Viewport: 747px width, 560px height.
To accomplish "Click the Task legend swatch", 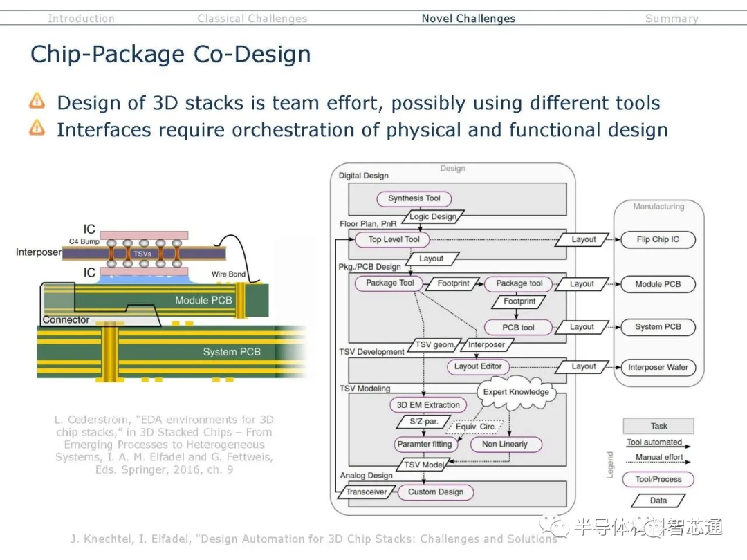I will coord(658,426).
